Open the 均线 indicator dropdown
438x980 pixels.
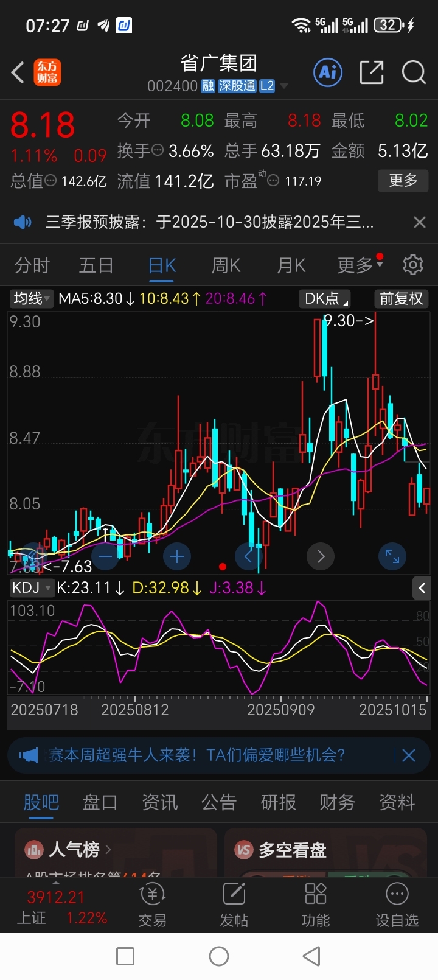pos(32,298)
